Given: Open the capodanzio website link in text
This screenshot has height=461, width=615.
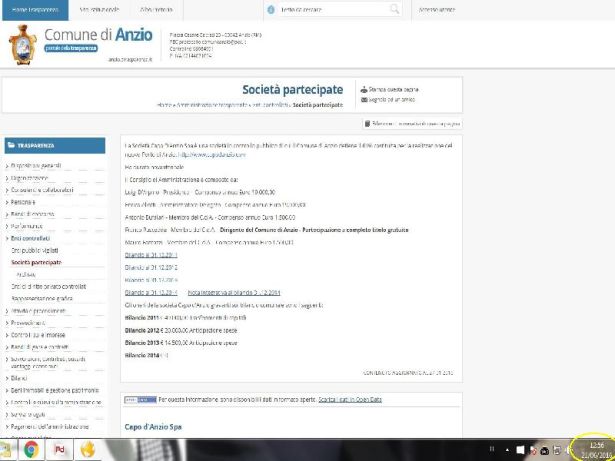Looking at the screenshot, I should (212, 155).
